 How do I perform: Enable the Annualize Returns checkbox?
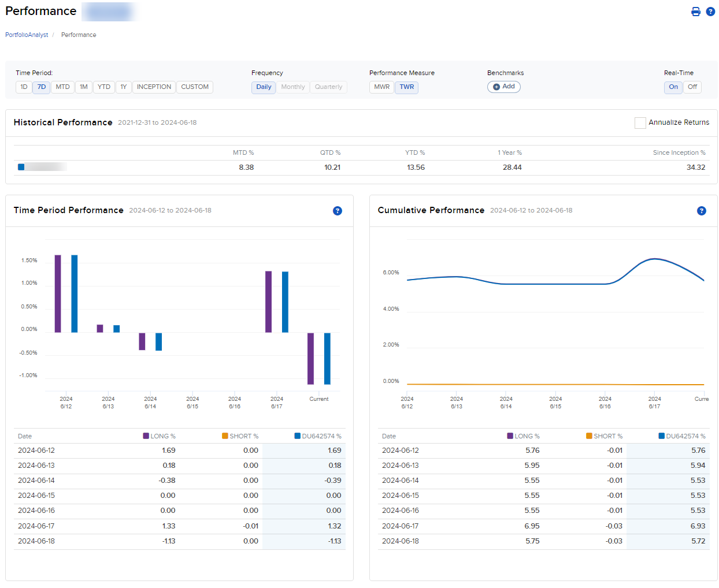tap(640, 122)
